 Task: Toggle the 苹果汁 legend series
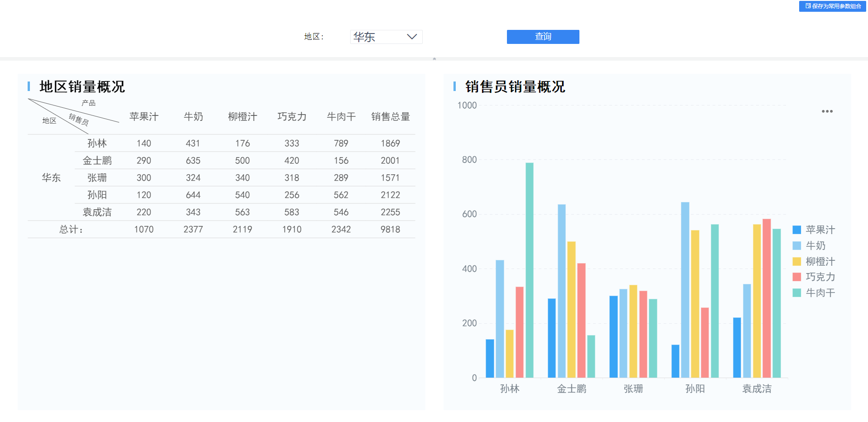(820, 230)
